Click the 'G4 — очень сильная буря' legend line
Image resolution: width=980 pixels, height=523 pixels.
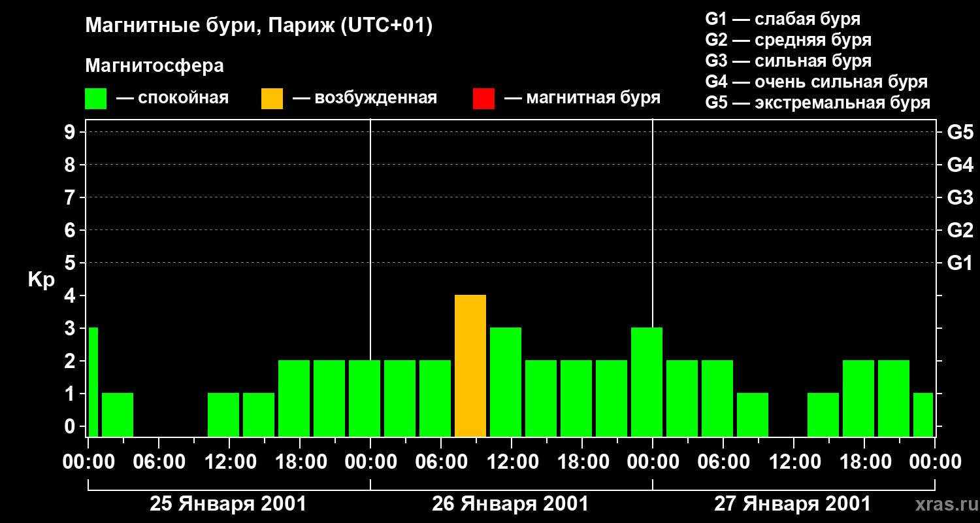(816, 82)
